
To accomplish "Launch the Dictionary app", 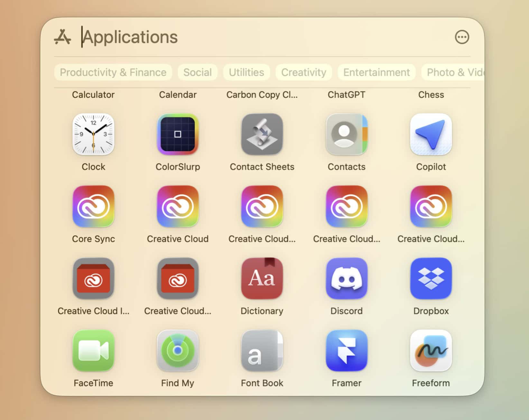I will [262, 278].
